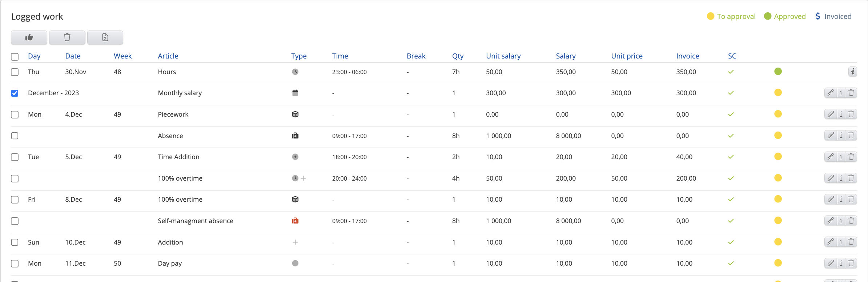Export logged work with the Excel file button
868x282 pixels.
click(x=105, y=37)
